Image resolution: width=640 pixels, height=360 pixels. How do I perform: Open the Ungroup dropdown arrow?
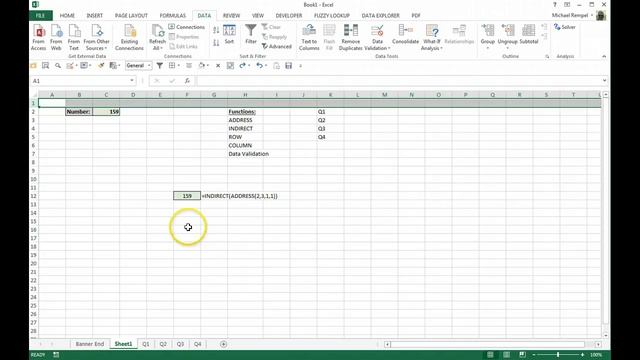click(507, 48)
